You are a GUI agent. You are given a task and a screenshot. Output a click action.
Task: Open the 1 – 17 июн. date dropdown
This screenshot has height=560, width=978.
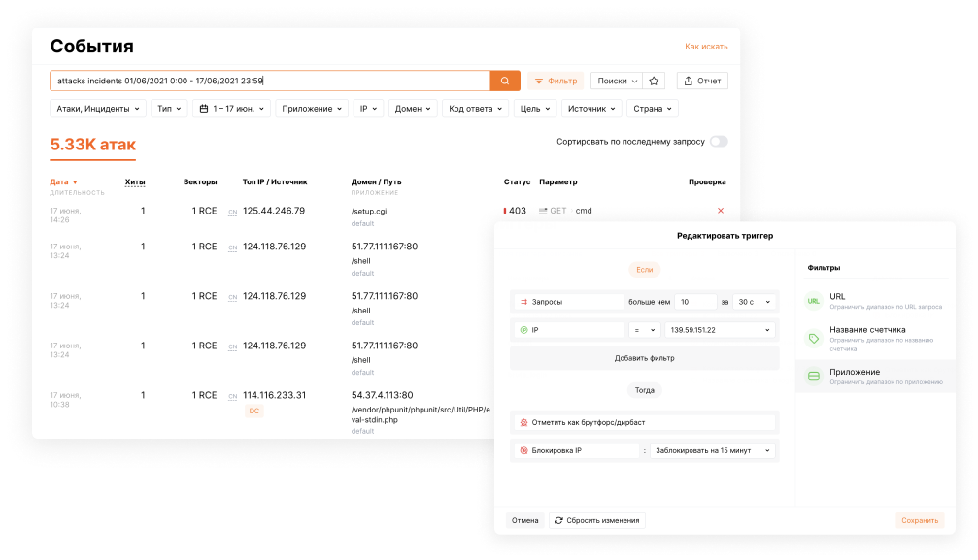[x=231, y=109]
